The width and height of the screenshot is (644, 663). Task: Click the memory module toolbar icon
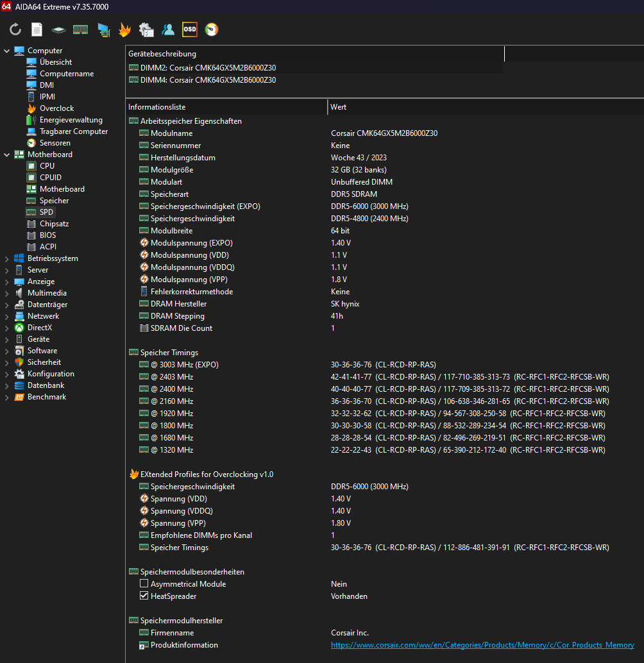point(80,29)
